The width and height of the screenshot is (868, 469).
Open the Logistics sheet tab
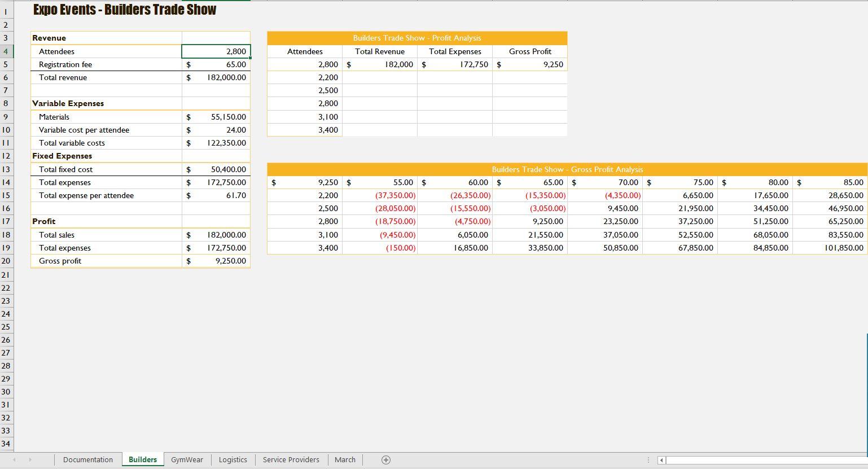(x=233, y=460)
